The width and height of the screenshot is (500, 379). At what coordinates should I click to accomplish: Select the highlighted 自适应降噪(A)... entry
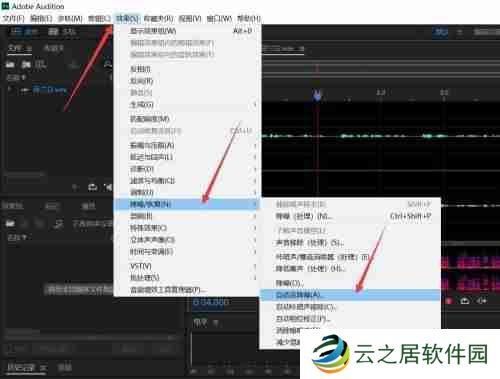pyautogui.click(x=350, y=295)
